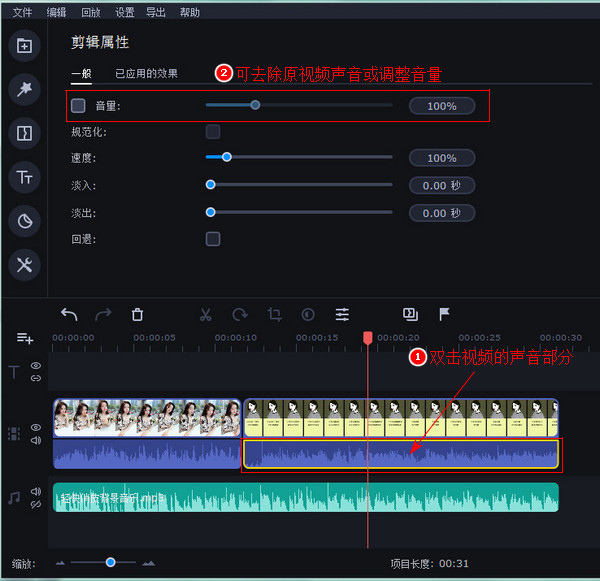
Task: Click zoom in mountain icon
Action: click(148, 563)
